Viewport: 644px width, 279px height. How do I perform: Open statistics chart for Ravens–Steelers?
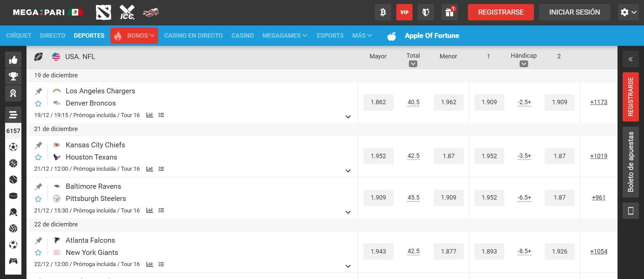click(x=150, y=210)
